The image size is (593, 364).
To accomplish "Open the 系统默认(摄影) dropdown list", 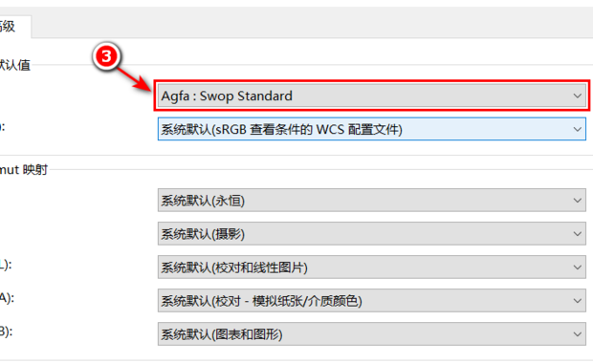I will click(x=371, y=234).
